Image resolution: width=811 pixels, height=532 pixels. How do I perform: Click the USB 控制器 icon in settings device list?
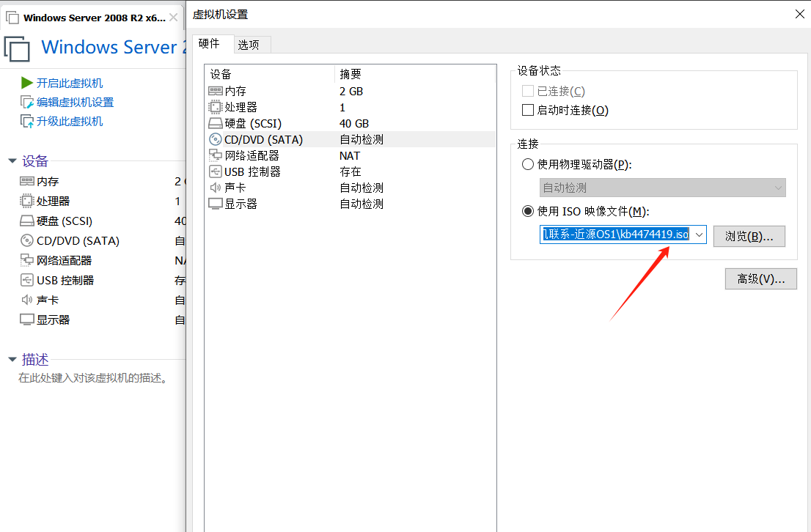pyautogui.click(x=215, y=171)
